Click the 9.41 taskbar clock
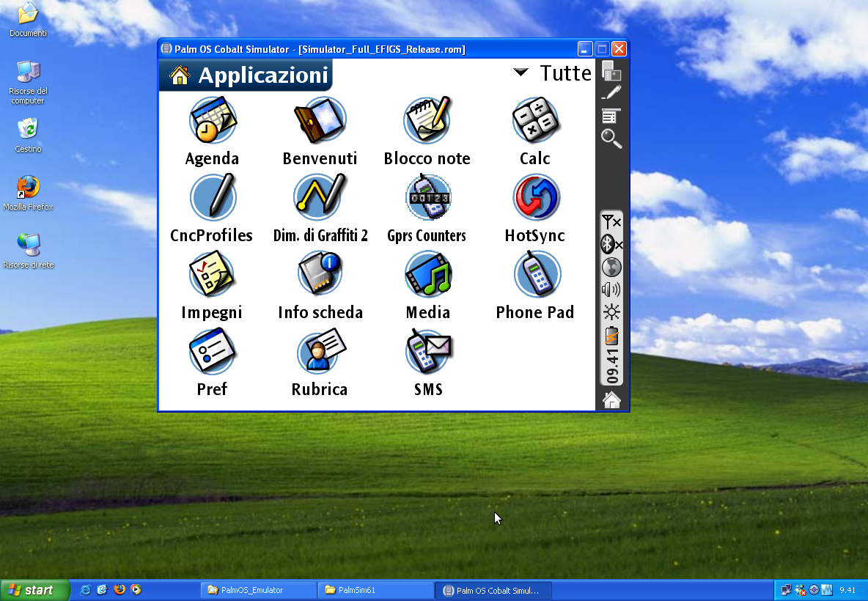868x601 pixels. [847, 590]
